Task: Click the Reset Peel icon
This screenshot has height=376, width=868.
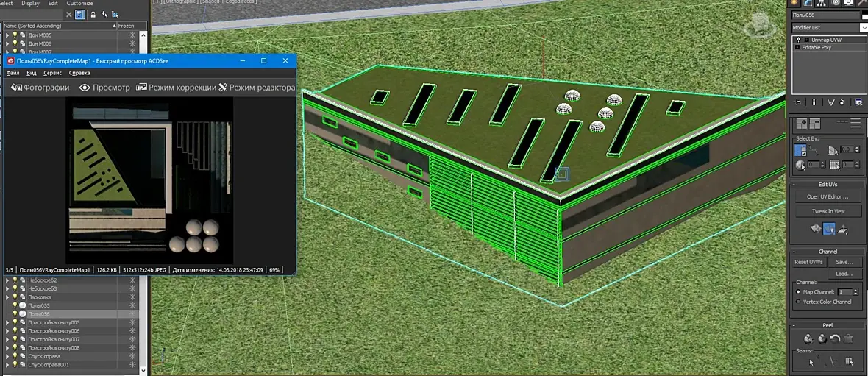Action: [835, 339]
